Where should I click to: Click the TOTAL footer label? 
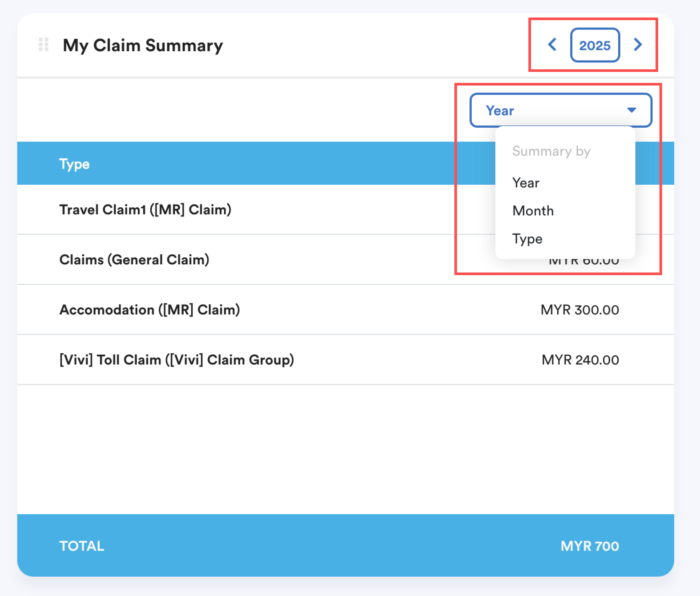click(x=81, y=546)
